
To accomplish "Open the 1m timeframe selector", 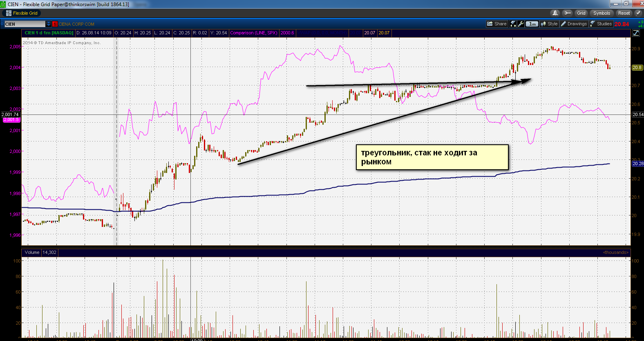I will click(532, 24).
